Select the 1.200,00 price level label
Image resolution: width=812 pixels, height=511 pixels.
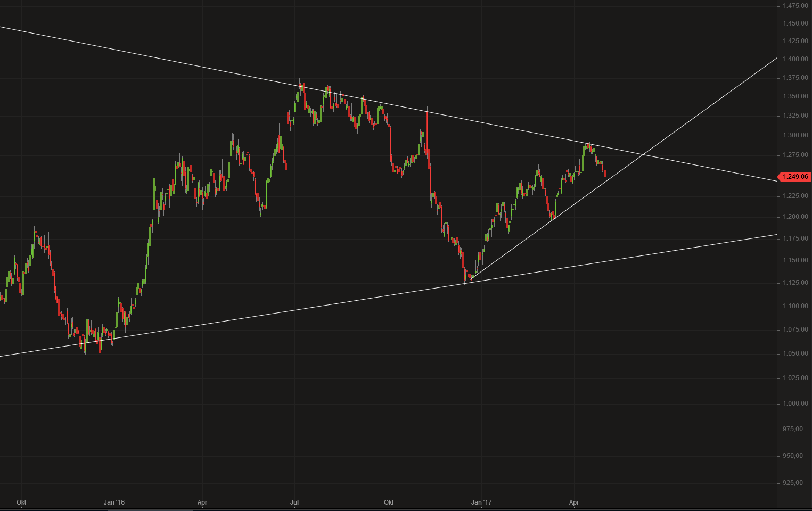(x=795, y=217)
